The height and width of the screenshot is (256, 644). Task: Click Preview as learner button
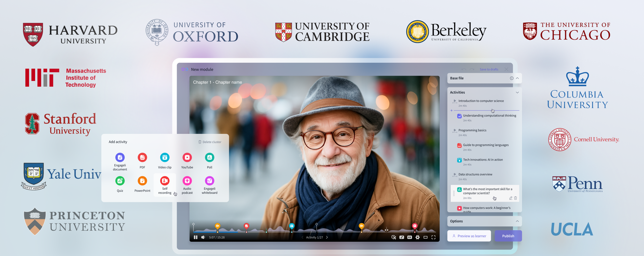[469, 236]
